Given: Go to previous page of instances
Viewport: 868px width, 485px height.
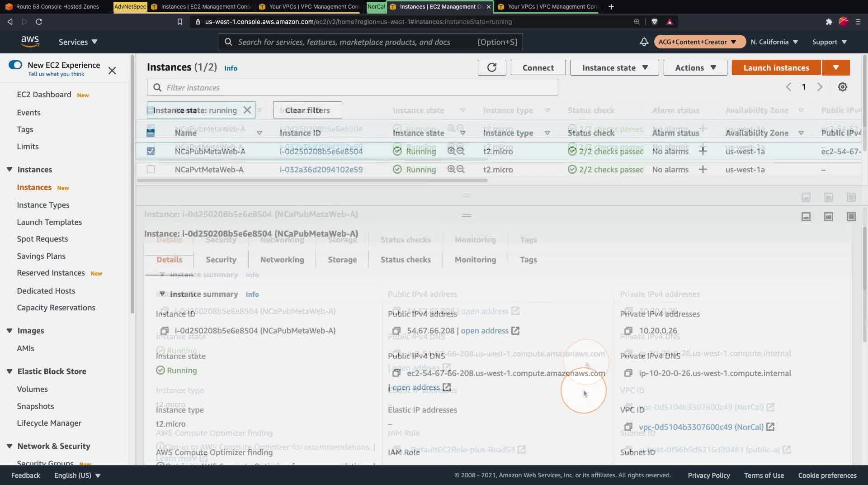Looking at the screenshot, I should point(788,87).
